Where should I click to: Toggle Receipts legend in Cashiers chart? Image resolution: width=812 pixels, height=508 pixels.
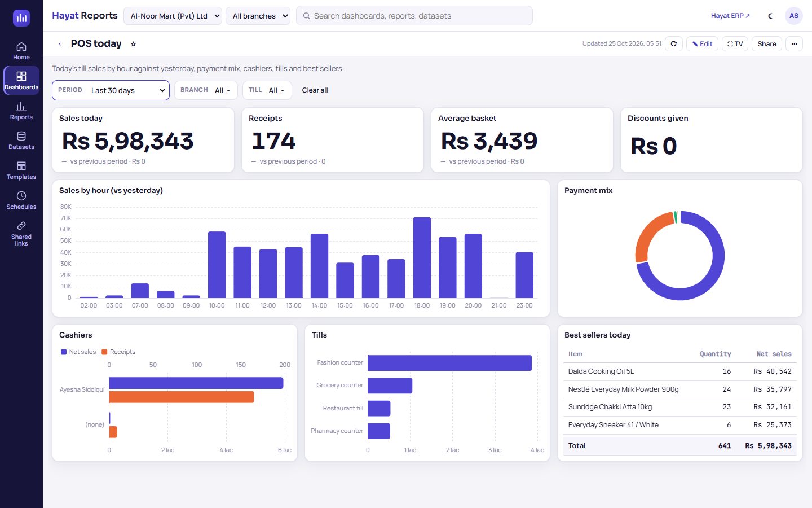tap(118, 352)
